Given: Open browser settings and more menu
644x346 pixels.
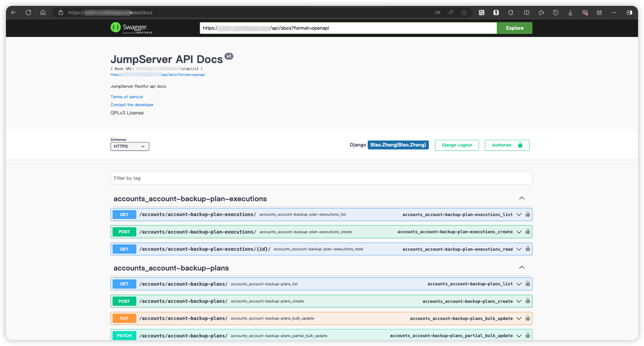Looking at the screenshot, I should pos(614,13).
